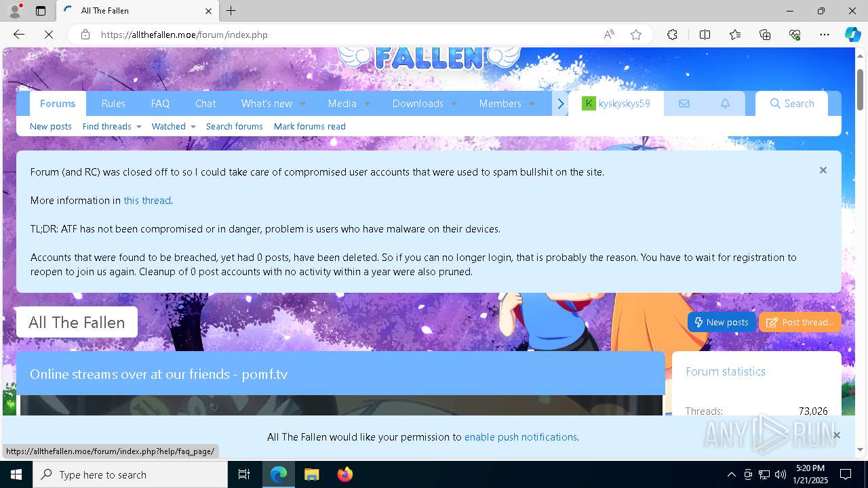Open a new tab with plus
The width and height of the screenshot is (868, 488).
[231, 11]
